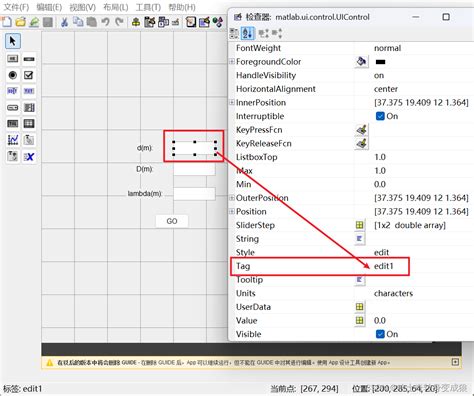474x396 pixels.
Task: Toggle the Interruptible On checkbox
Action: click(380, 116)
